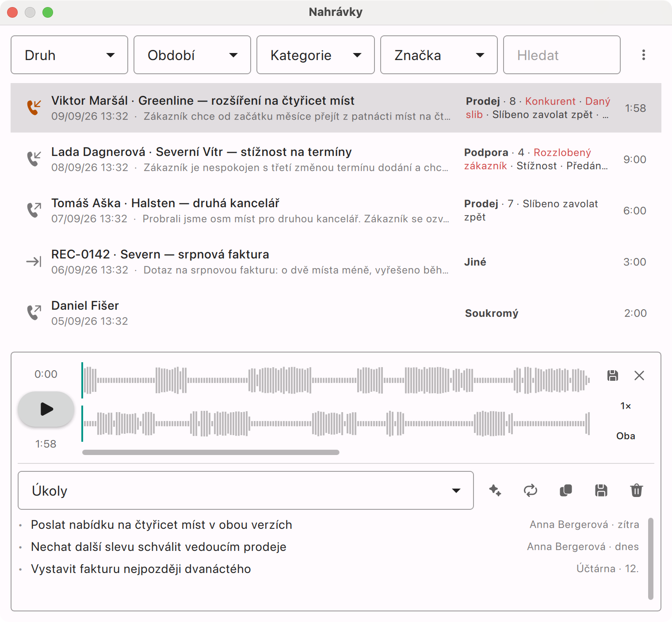Click the Konkurent tag on Viktor Maršál's row
Image resolution: width=672 pixels, height=622 pixels.
[x=550, y=101]
